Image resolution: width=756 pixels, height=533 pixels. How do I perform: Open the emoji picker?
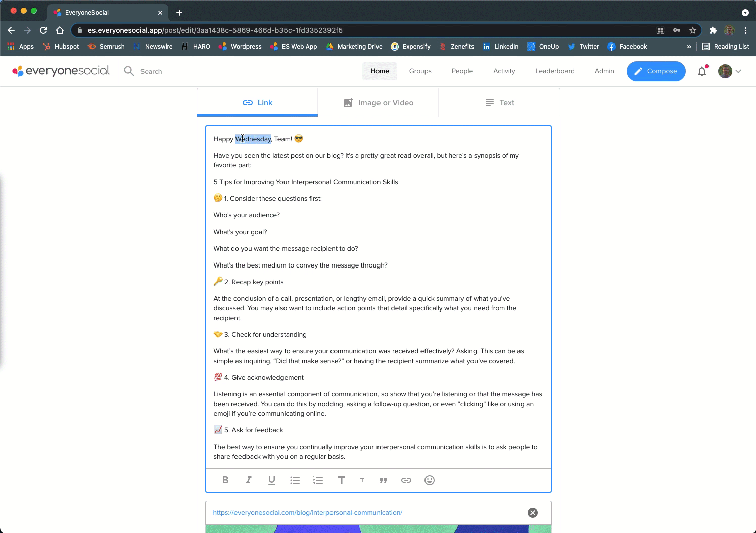click(430, 480)
